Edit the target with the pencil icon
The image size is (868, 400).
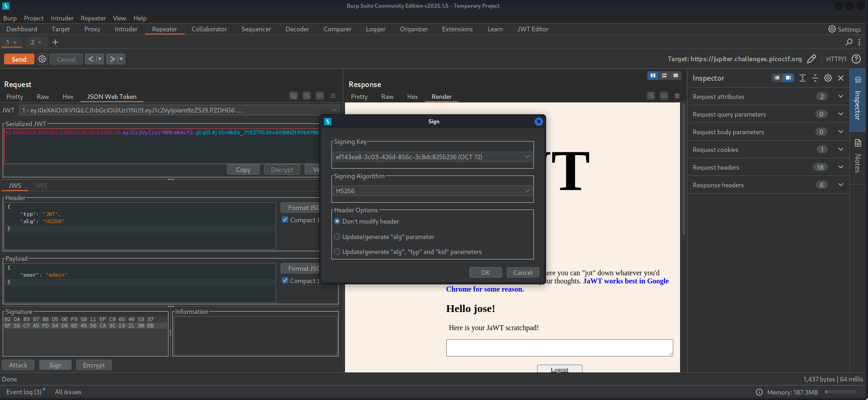811,59
